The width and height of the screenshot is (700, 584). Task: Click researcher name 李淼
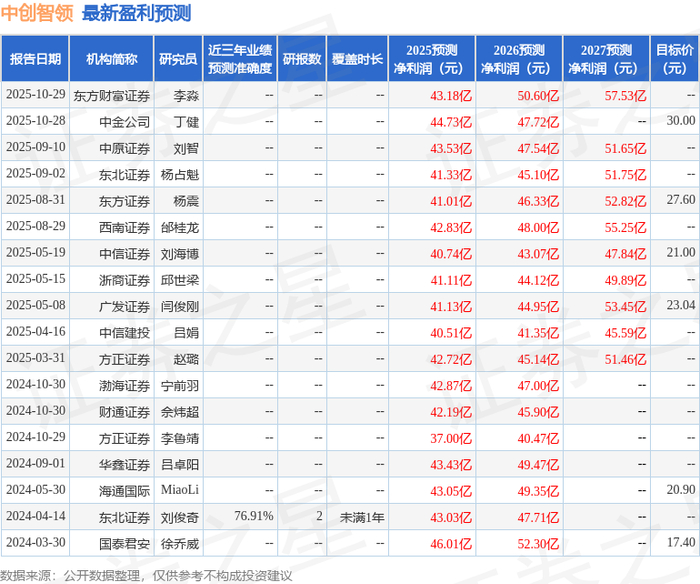tap(186, 96)
